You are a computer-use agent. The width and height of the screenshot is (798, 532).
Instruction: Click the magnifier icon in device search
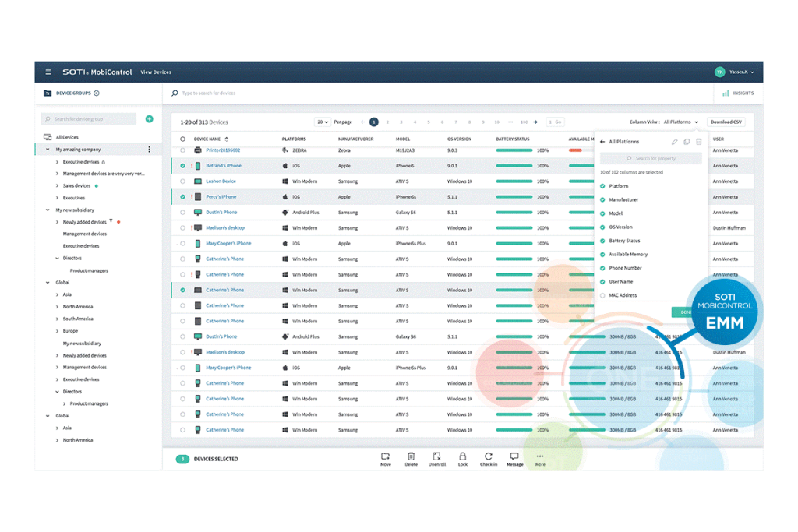(175, 93)
